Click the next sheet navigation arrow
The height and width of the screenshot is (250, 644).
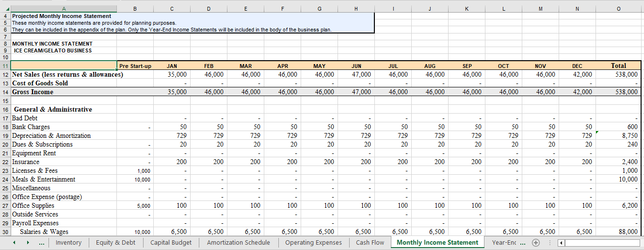click(x=27, y=243)
